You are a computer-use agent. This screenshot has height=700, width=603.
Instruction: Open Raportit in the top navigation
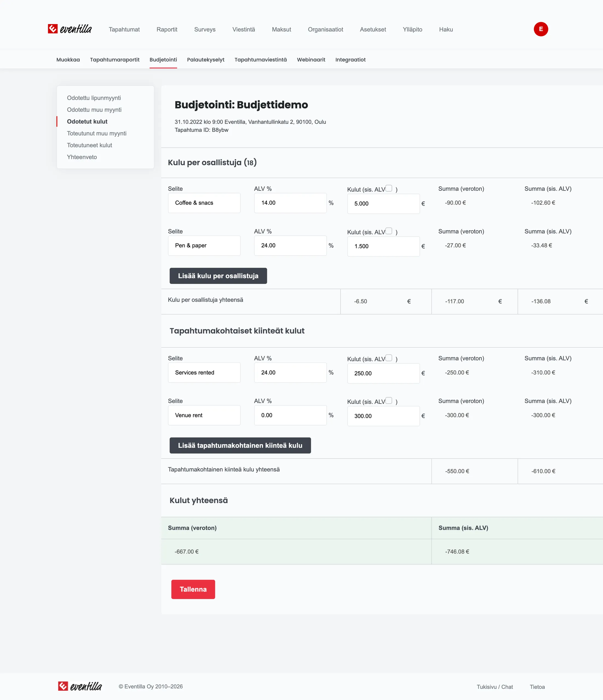[x=167, y=29]
